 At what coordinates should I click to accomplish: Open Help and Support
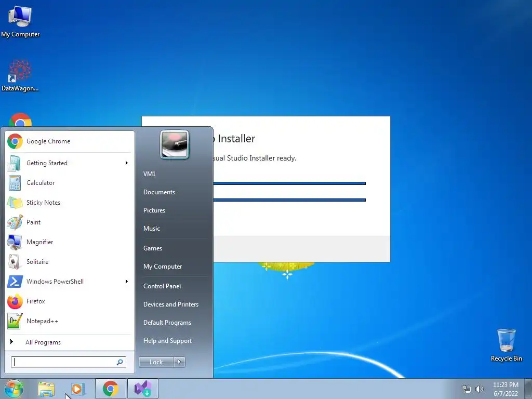(168, 341)
